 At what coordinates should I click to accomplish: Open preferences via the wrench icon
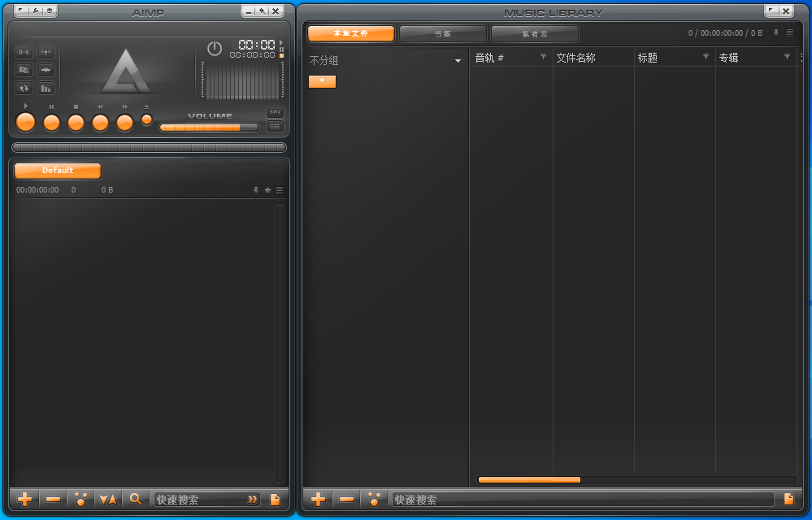tap(35, 11)
